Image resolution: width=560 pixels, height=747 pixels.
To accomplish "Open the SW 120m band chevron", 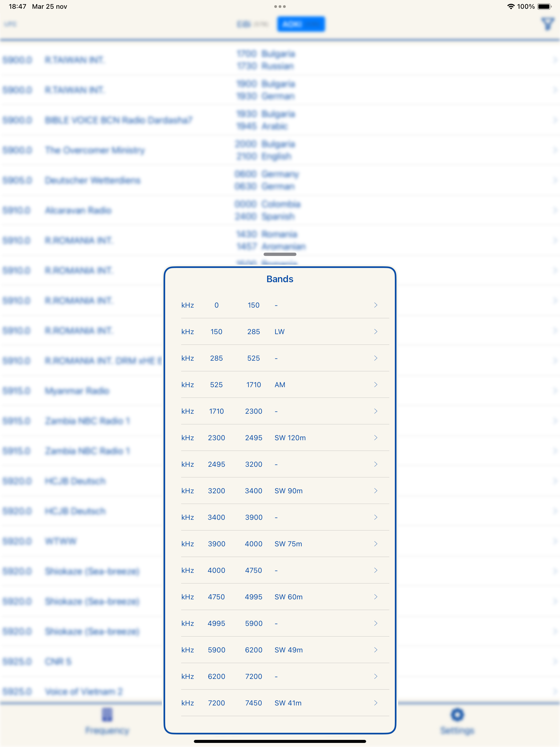I will pyautogui.click(x=376, y=438).
